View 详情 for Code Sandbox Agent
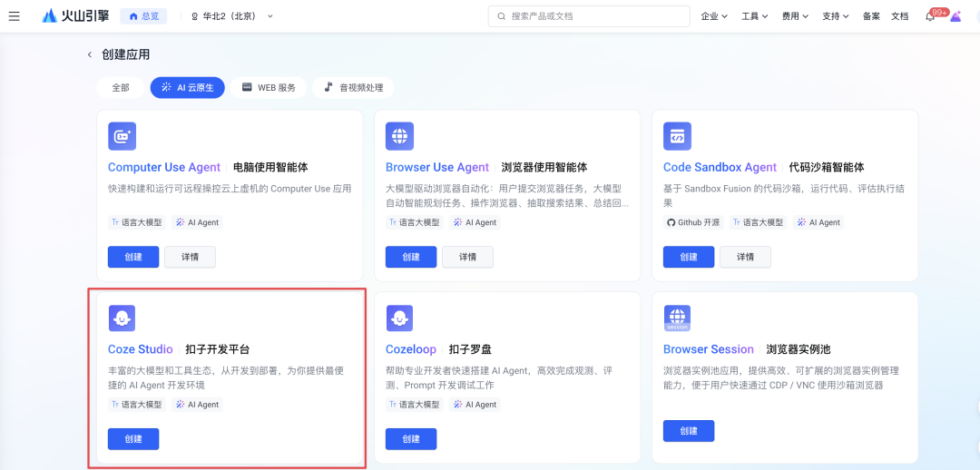The image size is (980, 470). click(x=745, y=257)
